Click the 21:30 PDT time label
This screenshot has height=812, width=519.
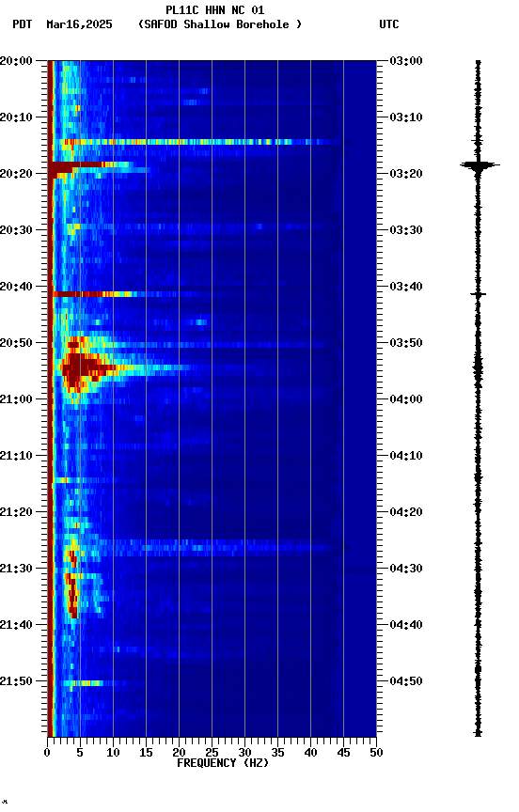[x=17, y=570]
